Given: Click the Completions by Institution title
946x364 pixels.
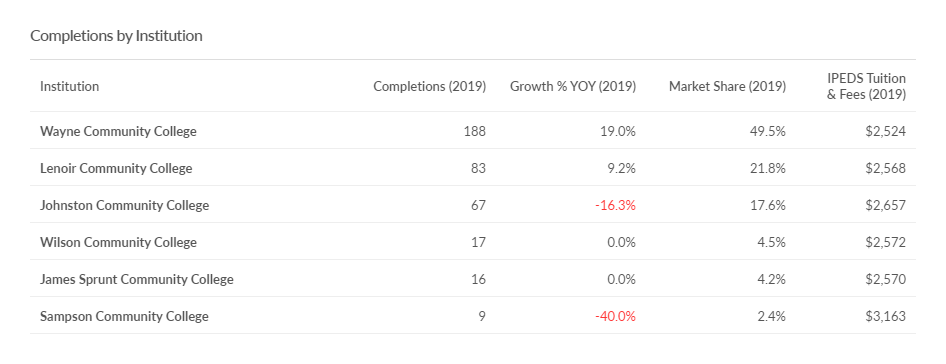Looking at the screenshot, I should [x=116, y=36].
